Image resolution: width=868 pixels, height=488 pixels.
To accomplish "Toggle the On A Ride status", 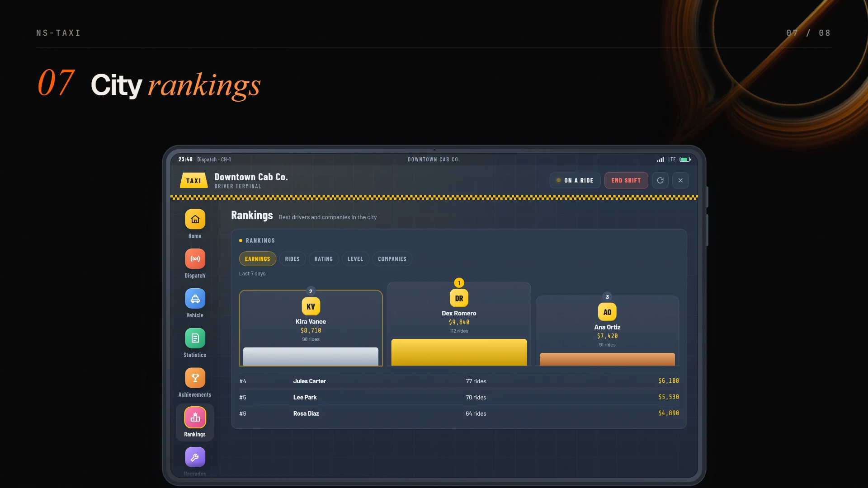I will pyautogui.click(x=575, y=180).
